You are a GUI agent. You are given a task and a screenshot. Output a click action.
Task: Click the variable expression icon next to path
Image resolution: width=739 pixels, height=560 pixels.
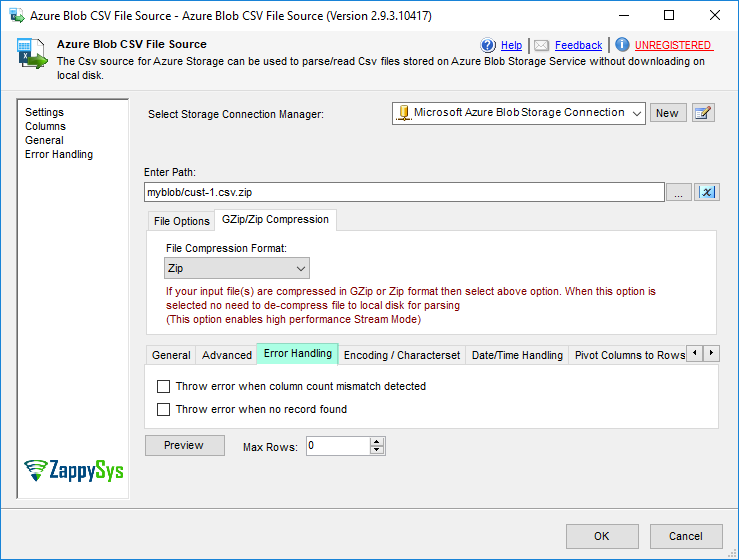pos(706,192)
